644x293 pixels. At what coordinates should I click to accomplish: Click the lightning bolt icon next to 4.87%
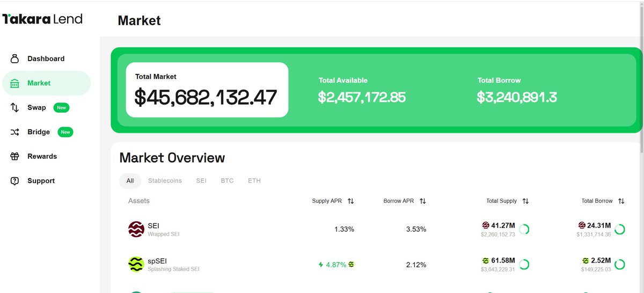[321, 265]
